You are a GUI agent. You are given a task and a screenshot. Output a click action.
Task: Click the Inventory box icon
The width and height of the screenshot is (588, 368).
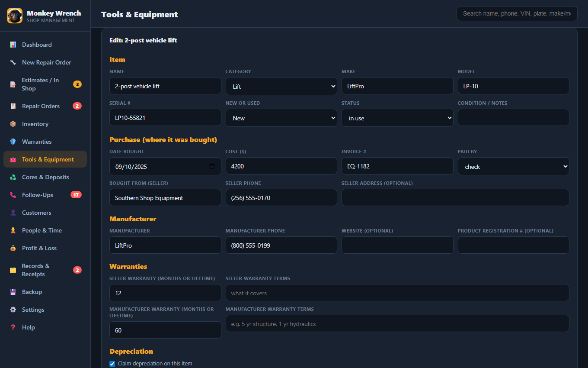[x=13, y=124]
